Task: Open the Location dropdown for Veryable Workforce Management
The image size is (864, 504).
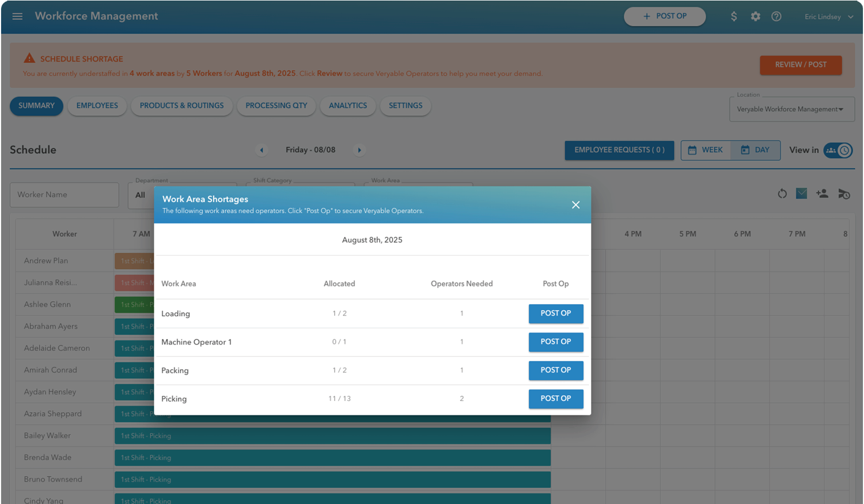Action: pyautogui.click(x=791, y=109)
